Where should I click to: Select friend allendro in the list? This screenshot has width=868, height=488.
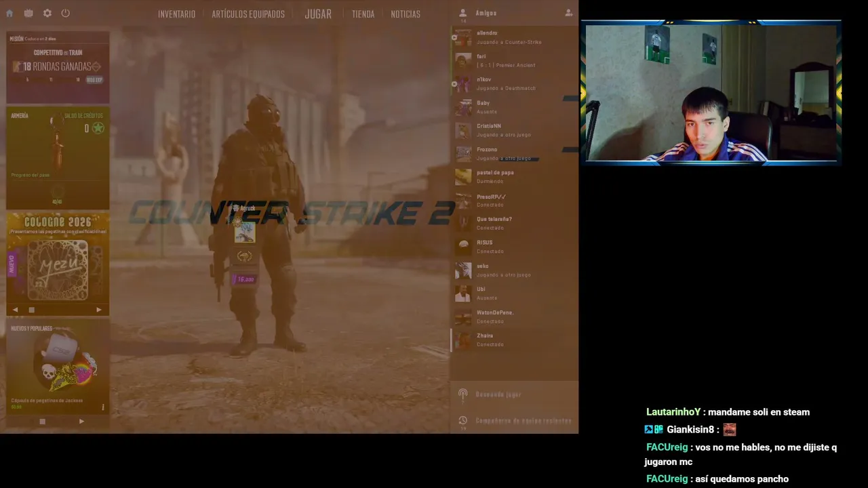point(514,37)
